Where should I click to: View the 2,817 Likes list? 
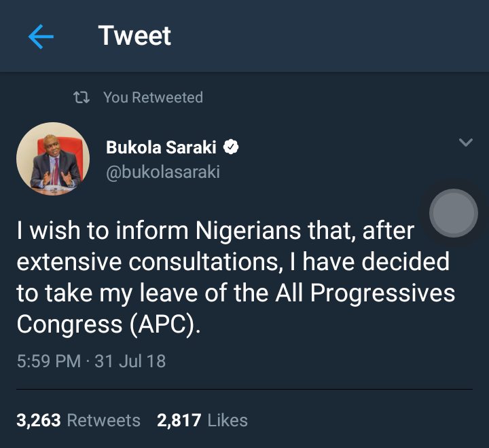202,420
